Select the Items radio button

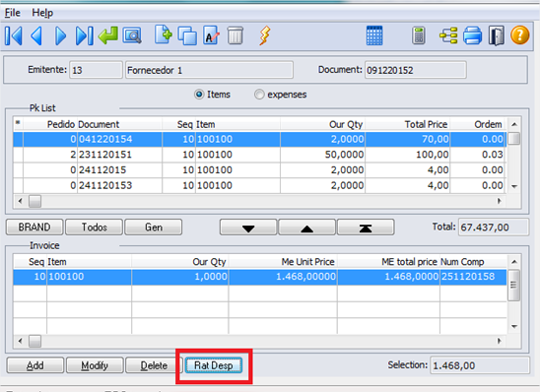point(199,95)
